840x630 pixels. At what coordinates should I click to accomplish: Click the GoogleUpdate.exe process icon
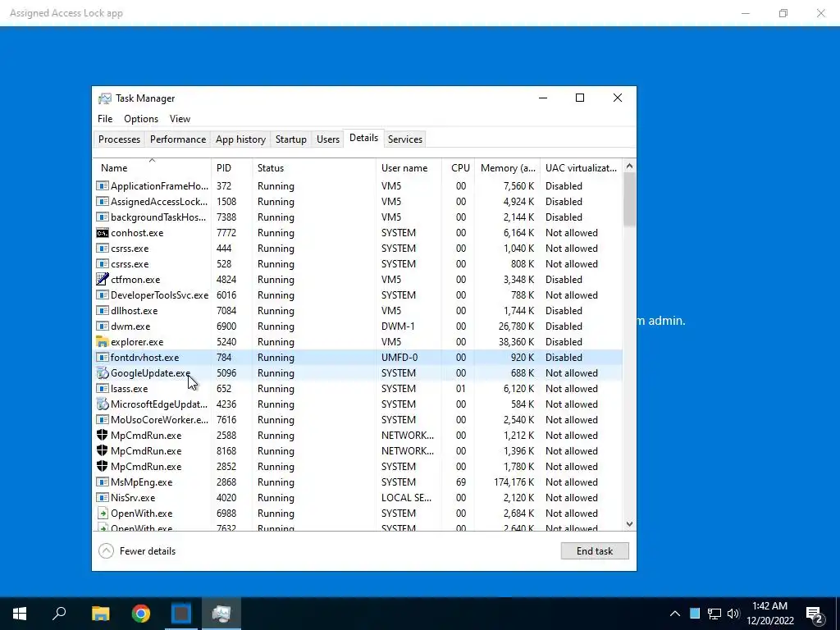point(103,373)
